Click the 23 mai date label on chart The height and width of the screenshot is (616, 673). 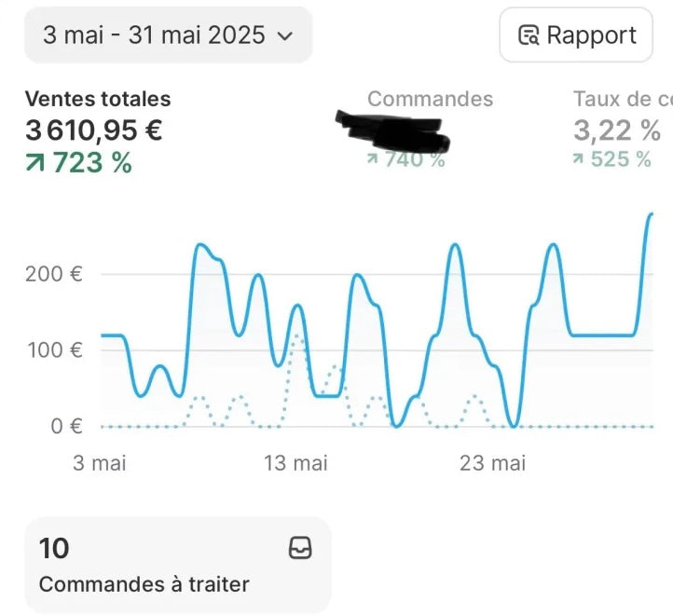point(494,462)
